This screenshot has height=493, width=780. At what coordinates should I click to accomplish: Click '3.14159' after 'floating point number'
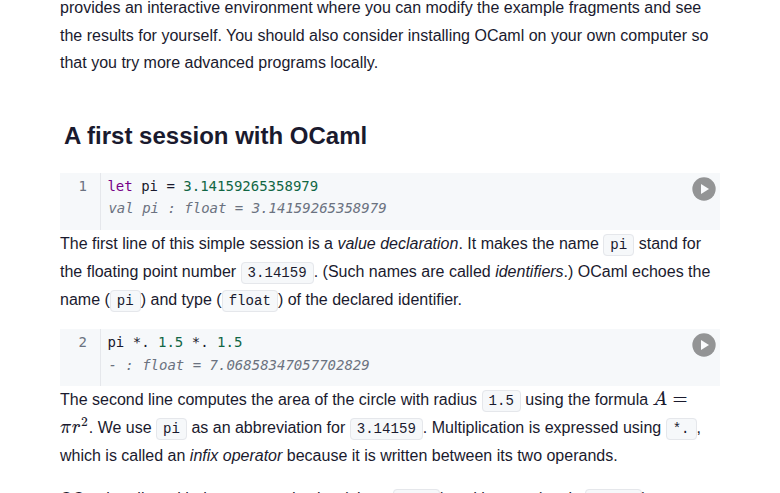pos(280,272)
